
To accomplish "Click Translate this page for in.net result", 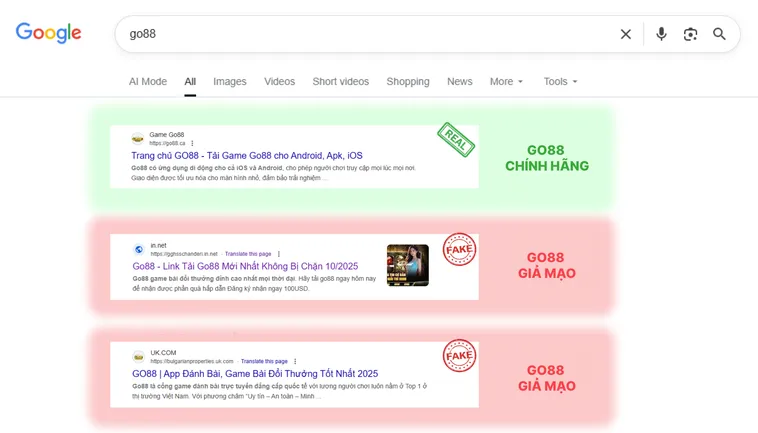I will (x=248, y=254).
